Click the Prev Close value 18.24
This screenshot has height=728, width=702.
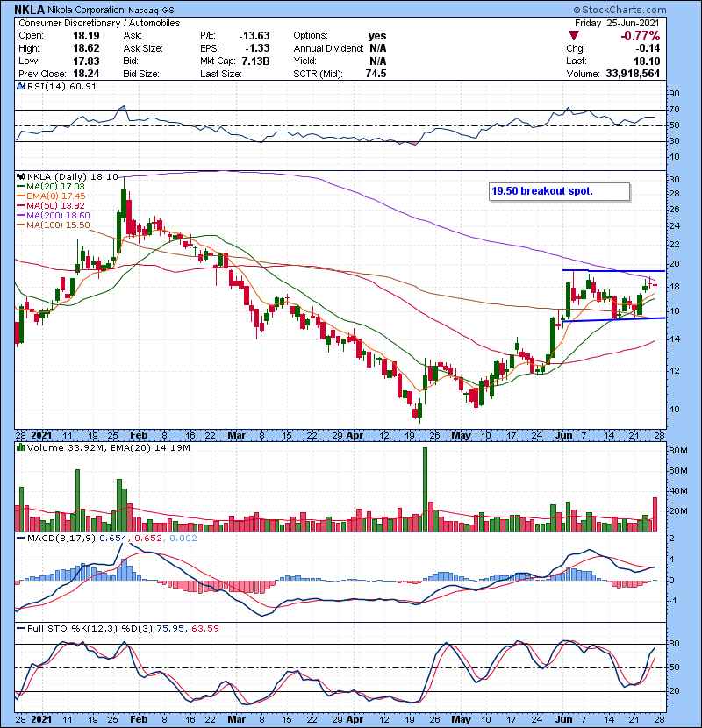pyautogui.click(x=86, y=74)
